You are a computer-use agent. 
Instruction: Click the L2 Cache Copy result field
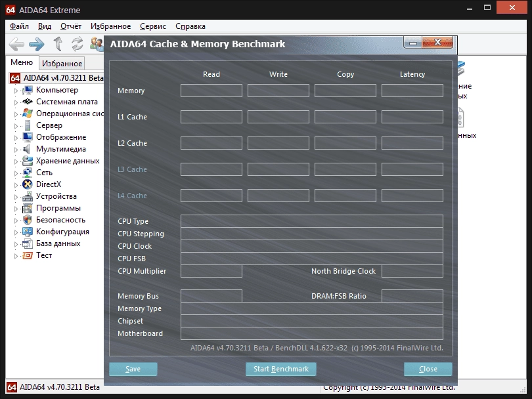pyautogui.click(x=345, y=143)
